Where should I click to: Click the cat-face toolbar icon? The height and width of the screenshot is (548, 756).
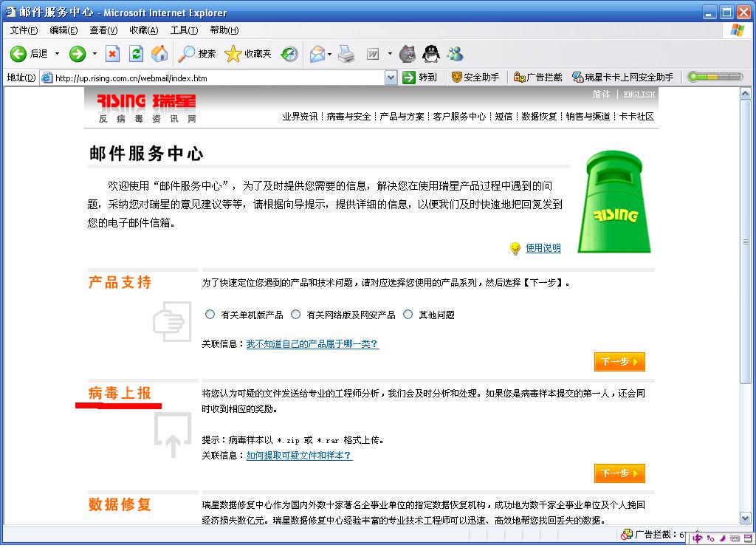tap(408, 54)
